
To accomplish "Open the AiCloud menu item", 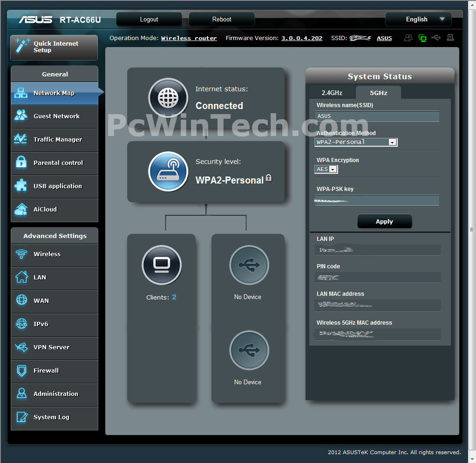I will [x=54, y=210].
